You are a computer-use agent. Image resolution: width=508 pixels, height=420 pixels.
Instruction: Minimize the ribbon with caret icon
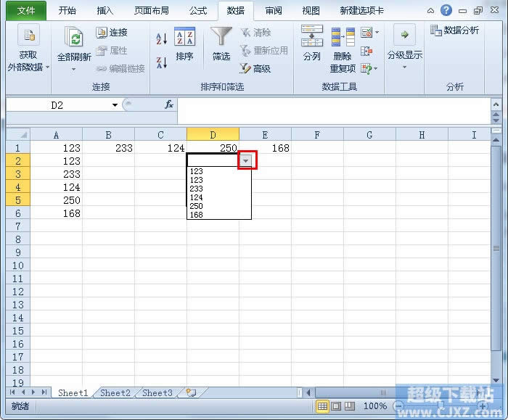[x=430, y=11]
